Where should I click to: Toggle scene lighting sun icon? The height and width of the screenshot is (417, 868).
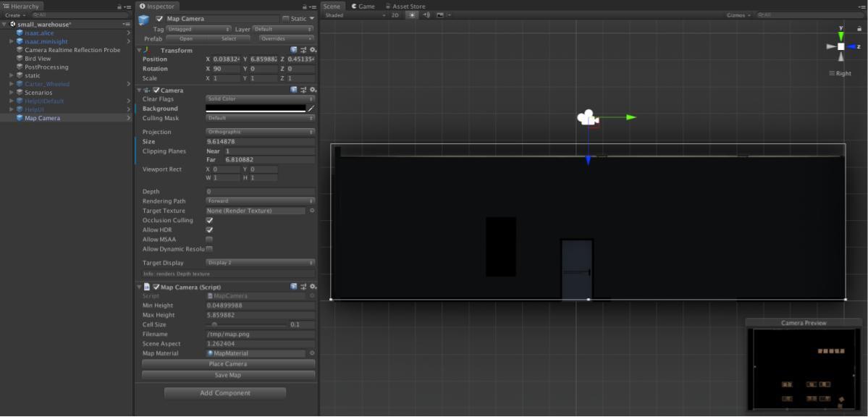coord(412,15)
